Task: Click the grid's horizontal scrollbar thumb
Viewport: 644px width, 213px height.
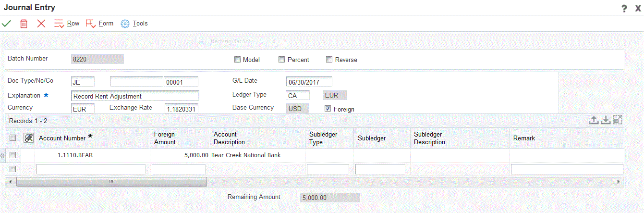Action: click(x=111, y=182)
